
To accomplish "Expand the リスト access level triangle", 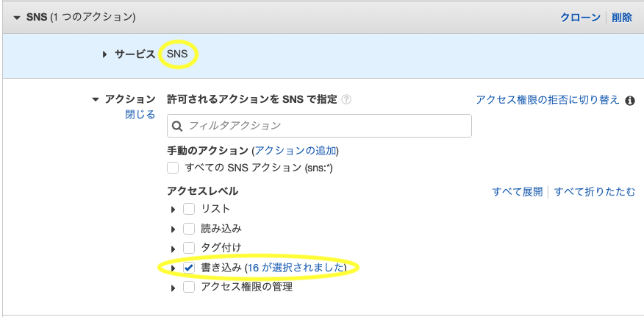I will pyautogui.click(x=173, y=210).
